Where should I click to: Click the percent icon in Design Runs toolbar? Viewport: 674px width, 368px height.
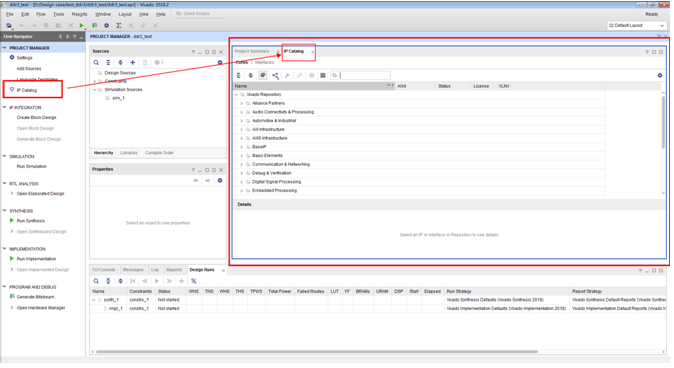point(194,281)
